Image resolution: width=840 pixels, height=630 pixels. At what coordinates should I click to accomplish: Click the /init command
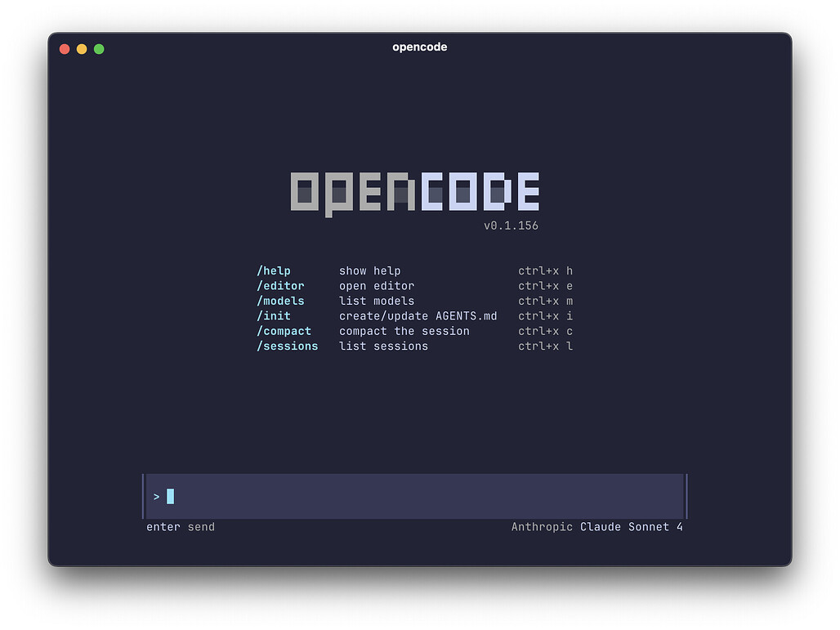pyautogui.click(x=274, y=316)
